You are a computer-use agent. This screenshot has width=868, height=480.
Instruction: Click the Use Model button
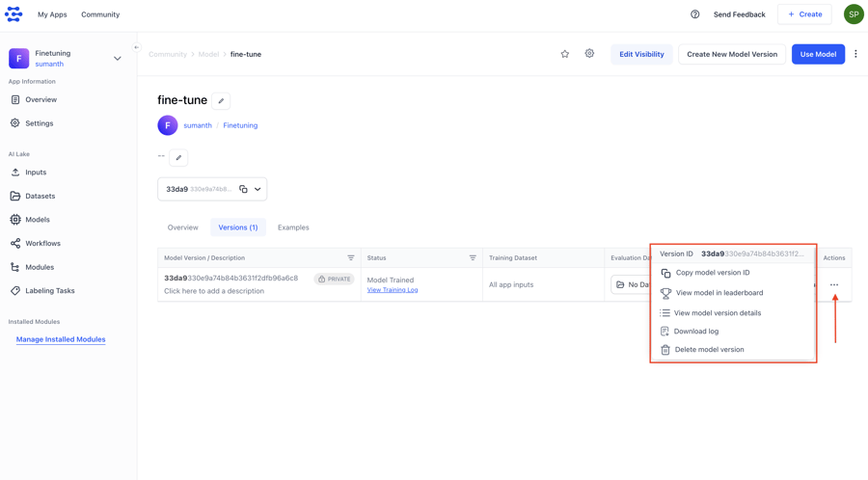point(818,54)
